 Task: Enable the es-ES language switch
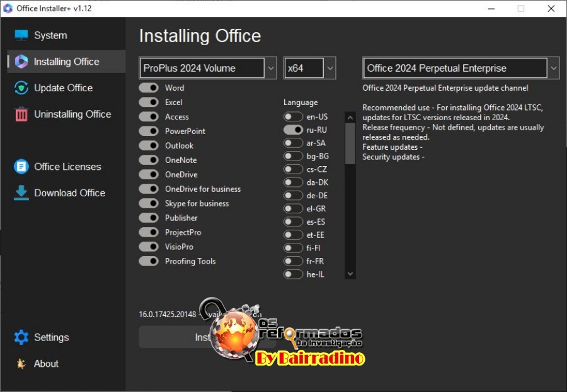click(x=293, y=222)
